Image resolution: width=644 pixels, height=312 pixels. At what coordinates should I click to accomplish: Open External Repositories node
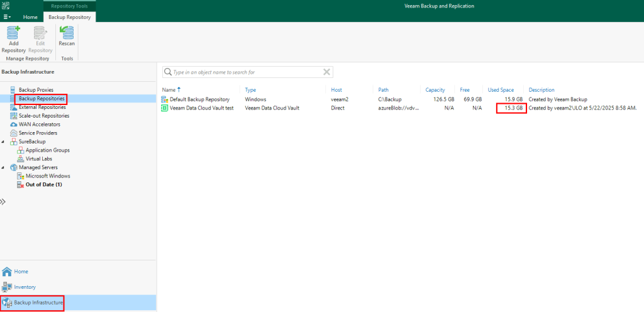pyautogui.click(x=42, y=107)
